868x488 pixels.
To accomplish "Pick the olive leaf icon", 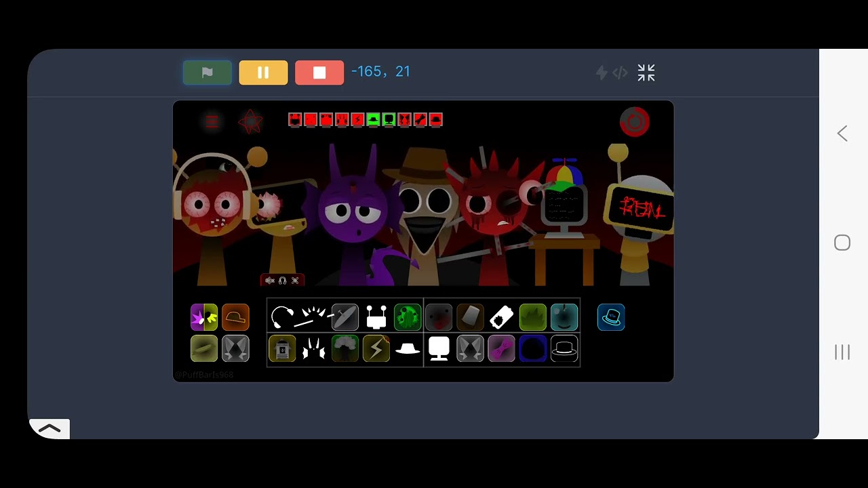I will 204,348.
